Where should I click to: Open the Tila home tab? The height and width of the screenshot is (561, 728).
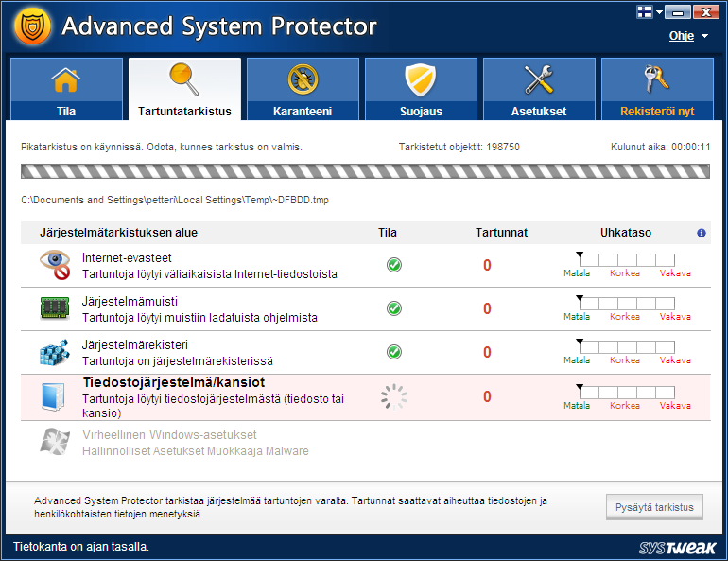click(x=66, y=89)
